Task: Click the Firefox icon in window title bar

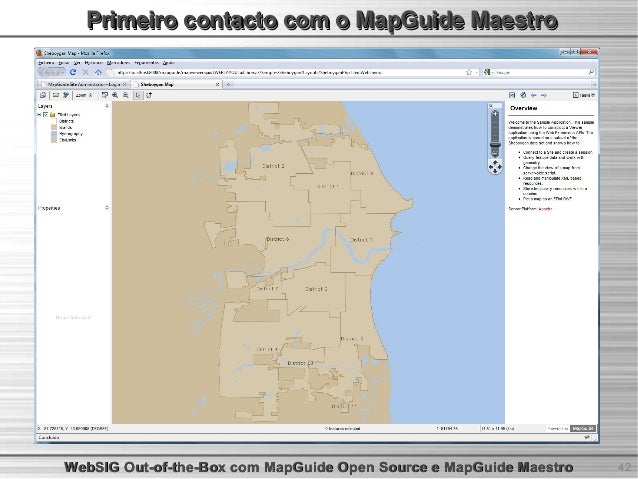Action: [39, 53]
